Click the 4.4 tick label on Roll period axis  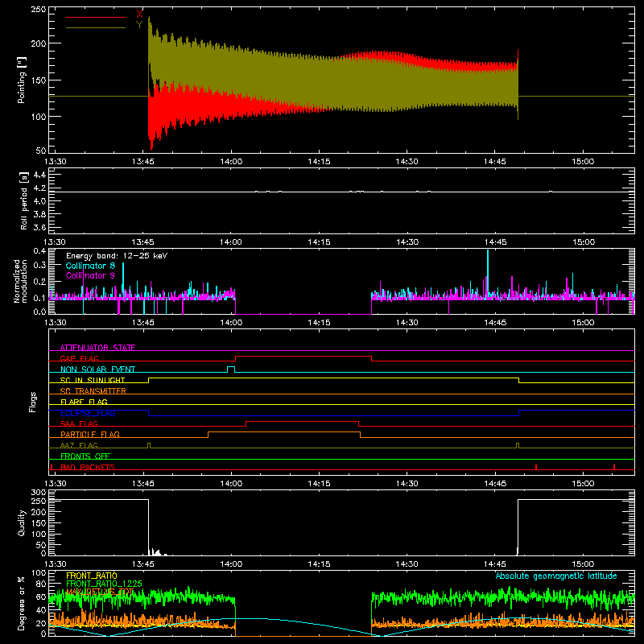tap(39, 175)
